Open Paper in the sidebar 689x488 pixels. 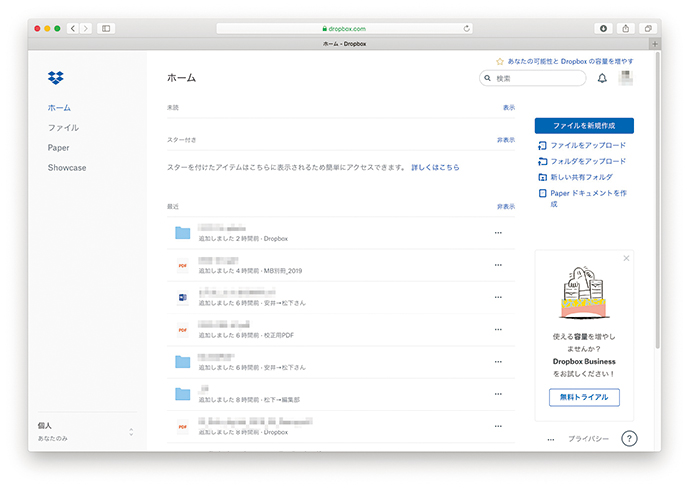58,148
